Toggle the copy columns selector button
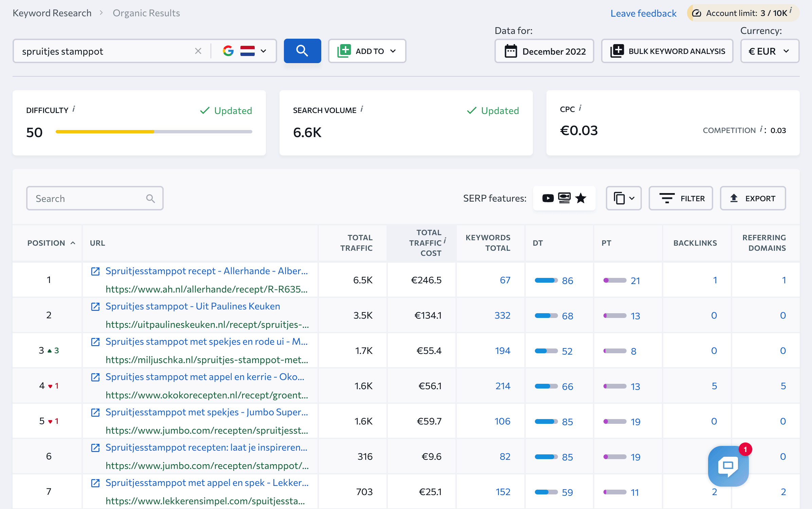812x509 pixels. [x=624, y=198]
